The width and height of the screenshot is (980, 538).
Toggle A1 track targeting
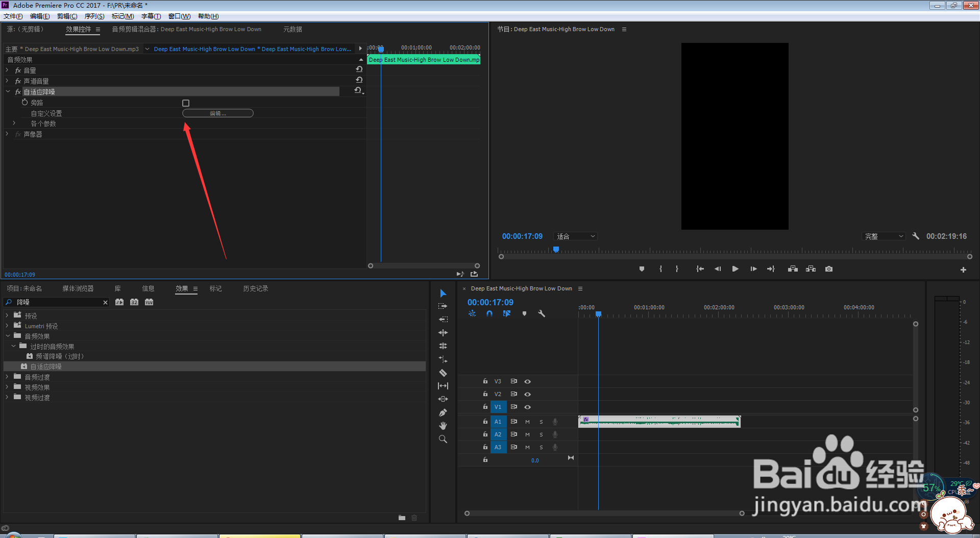pyautogui.click(x=498, y=422)
